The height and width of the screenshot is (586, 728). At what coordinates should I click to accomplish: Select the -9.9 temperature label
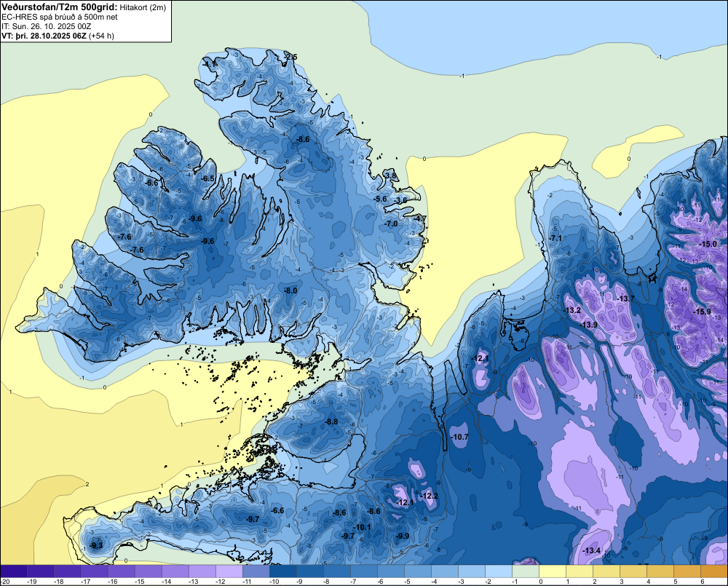[x=402, y=536]
